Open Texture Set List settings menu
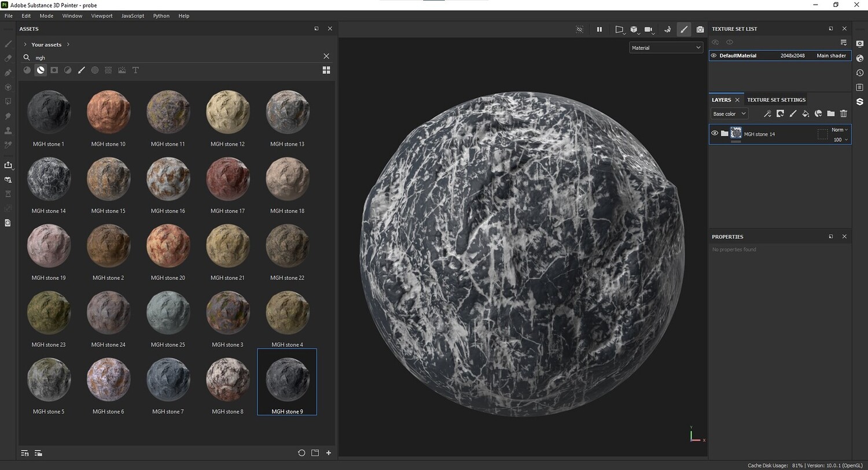 pyautogui.click(x=844, y=42)
